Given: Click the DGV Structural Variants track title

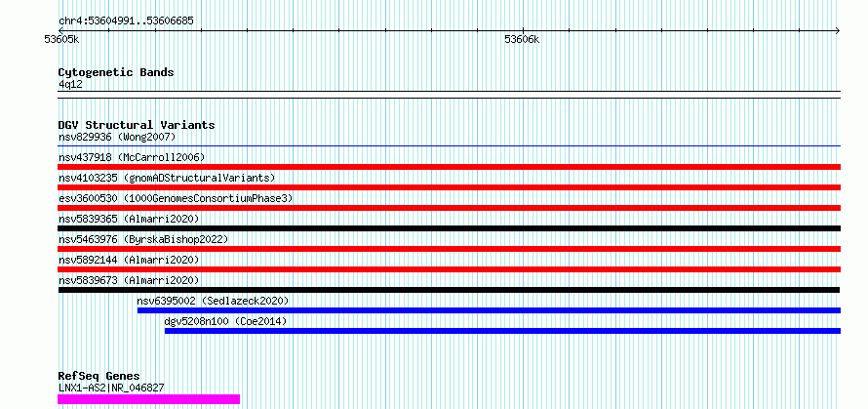Looking at the screenshot, I should click(x=137, y=125).
